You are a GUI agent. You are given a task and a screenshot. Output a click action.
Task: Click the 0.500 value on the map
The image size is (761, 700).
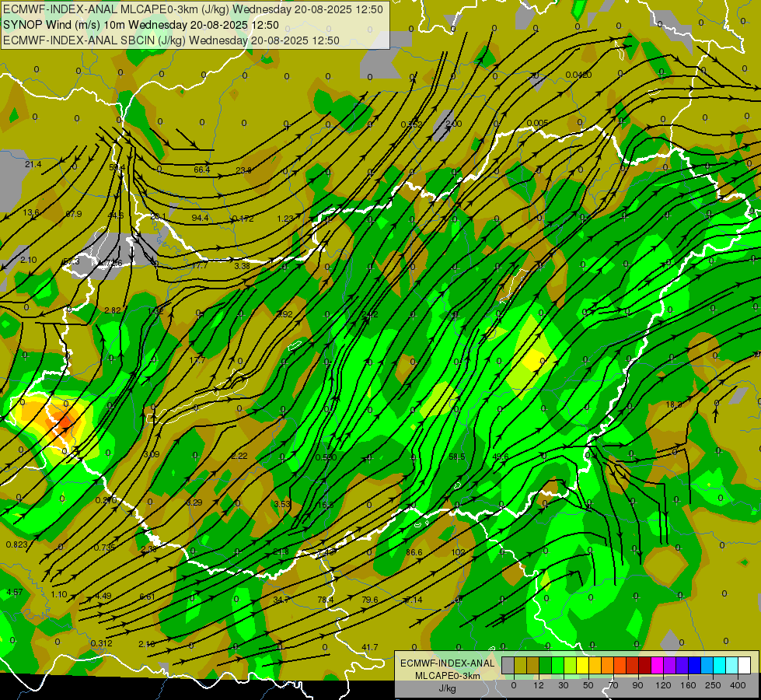click(x=326, y=457)
